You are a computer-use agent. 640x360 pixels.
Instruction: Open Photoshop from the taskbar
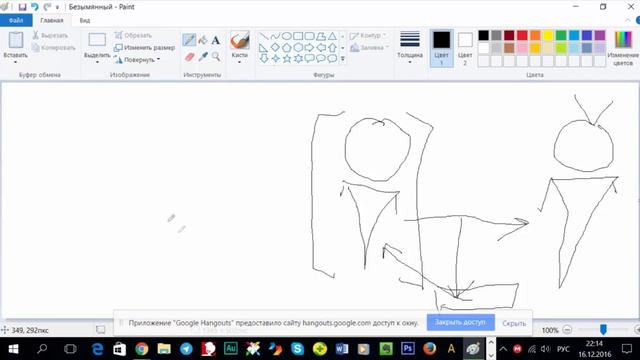click(x=408, y=349)
